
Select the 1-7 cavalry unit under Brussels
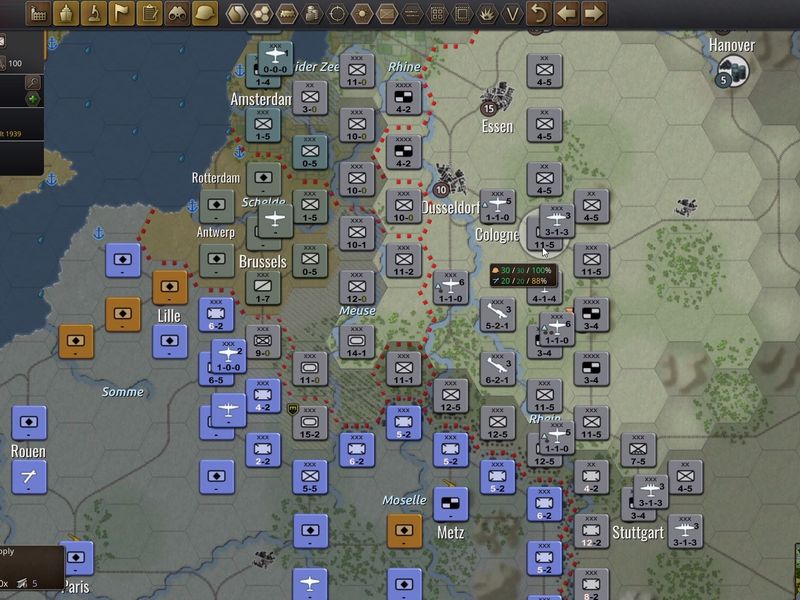263,288
